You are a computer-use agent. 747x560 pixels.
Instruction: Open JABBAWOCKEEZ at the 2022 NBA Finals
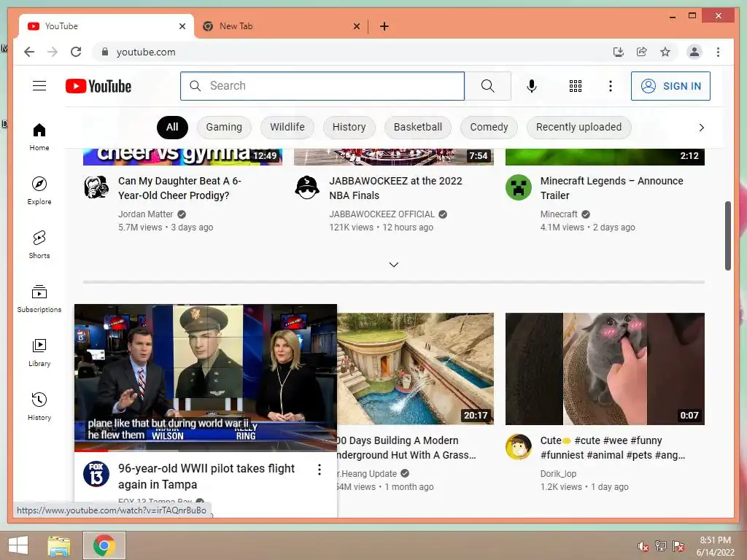coord(395,188)
